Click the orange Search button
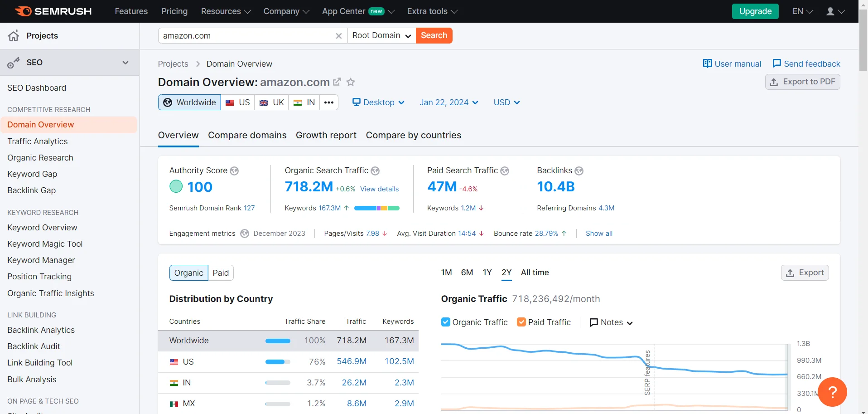Image resolution: width=868 pixels, height=414 pixels. pyautogui.click(x=434, y=36)
